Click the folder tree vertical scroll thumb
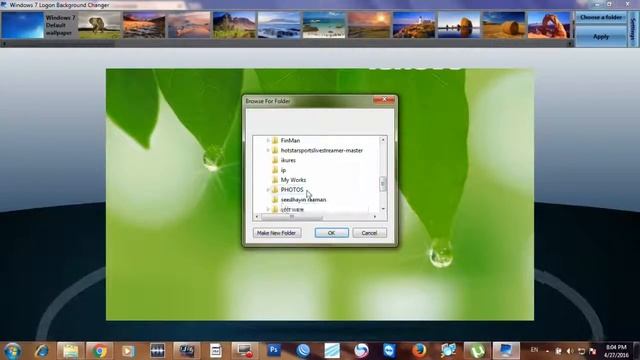This screenshot has height=360, width=640. [383, 184]
